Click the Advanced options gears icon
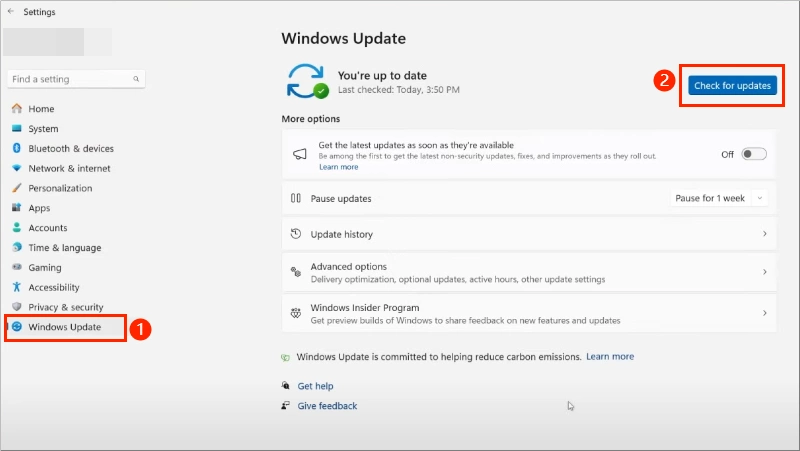Image resolution: width=800 pixels, height=451 pixels. pos(296,272)
